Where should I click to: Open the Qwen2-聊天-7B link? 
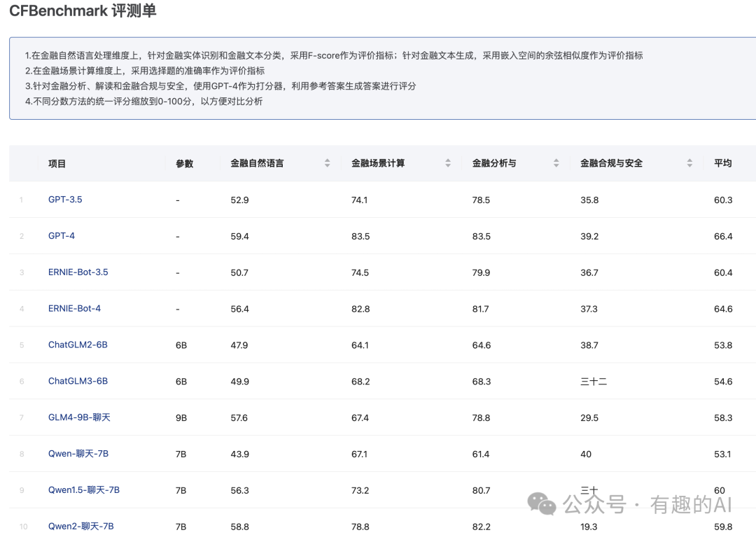point(81,527)
